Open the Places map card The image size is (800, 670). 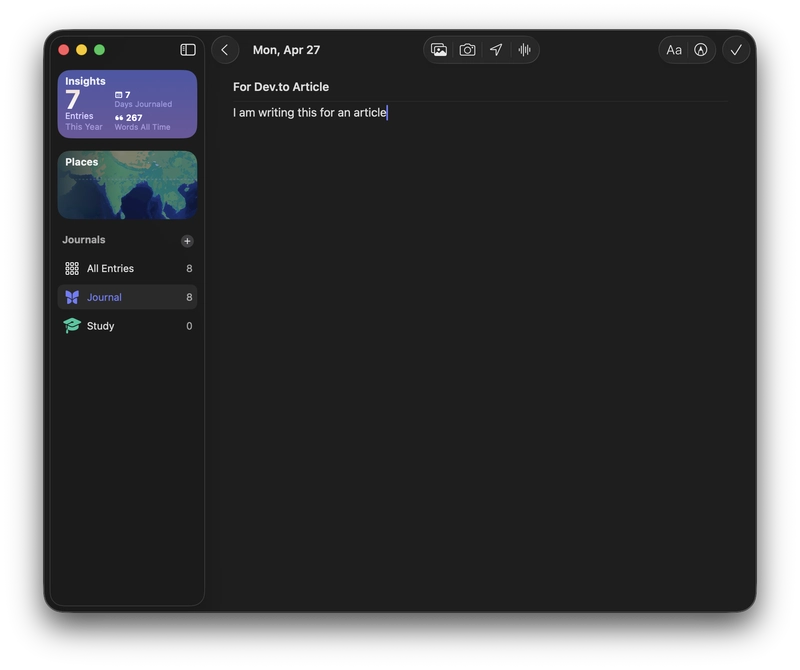click(128, 185)
